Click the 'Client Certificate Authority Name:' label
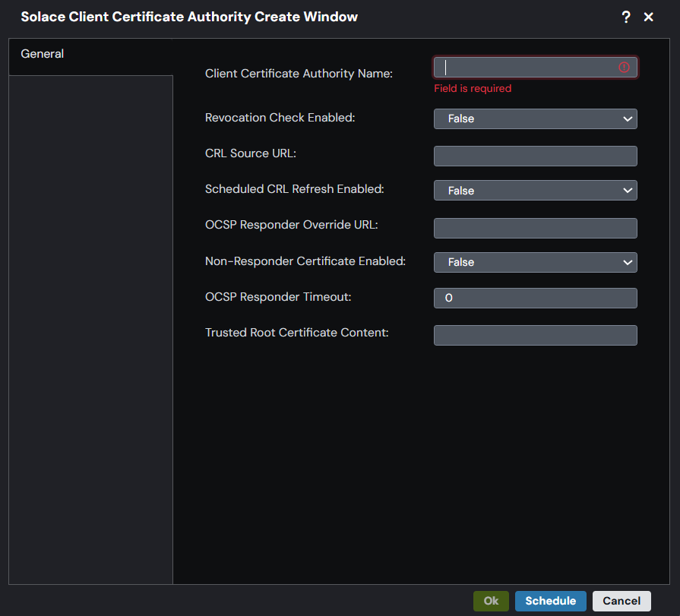Viewport: 680px width, 616px height. [x=299, y=74]
